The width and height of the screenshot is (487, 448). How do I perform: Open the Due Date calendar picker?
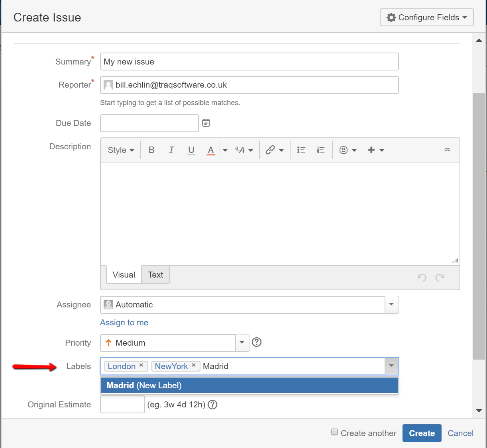(x=206, y=123)
